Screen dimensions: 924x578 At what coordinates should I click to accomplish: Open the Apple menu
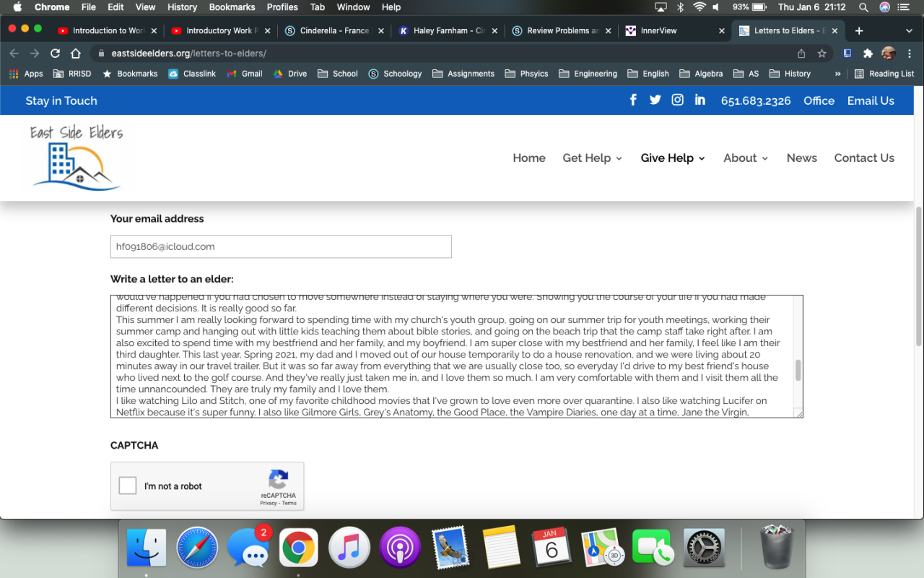click(17, 7)
